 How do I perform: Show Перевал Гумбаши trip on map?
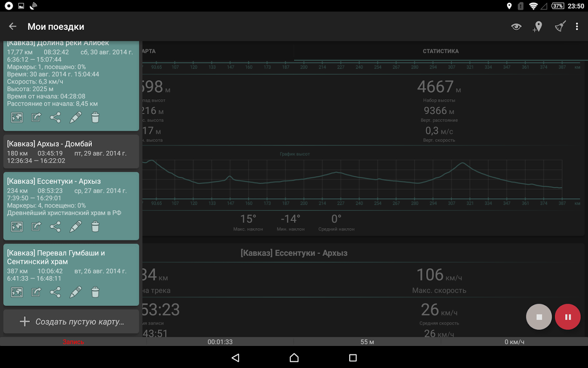tap(17, 292)
